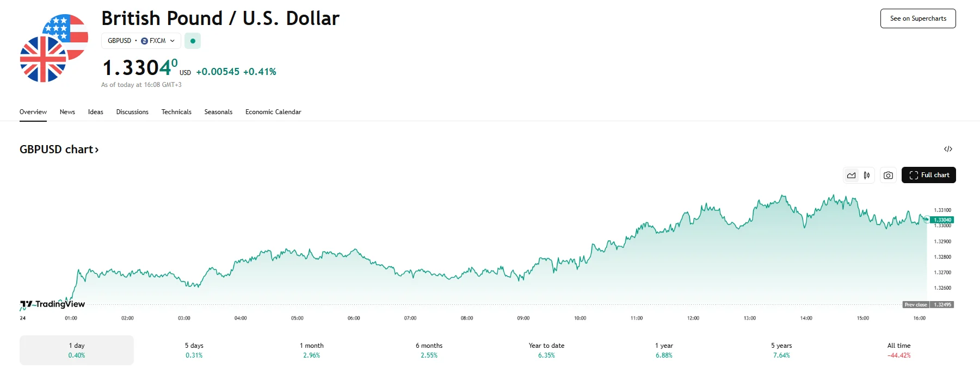Open the embed code icon
The width and height of the screenshot is (980, 369).
(948, 149)
